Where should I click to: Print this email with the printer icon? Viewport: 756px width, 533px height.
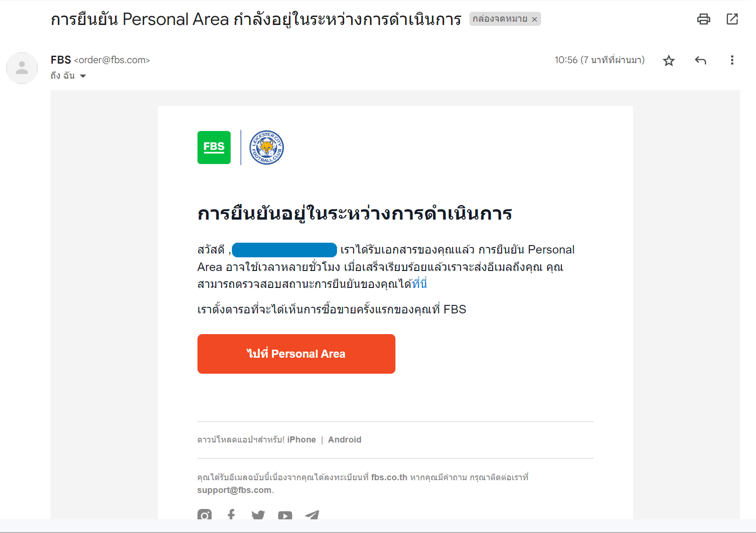704,19
